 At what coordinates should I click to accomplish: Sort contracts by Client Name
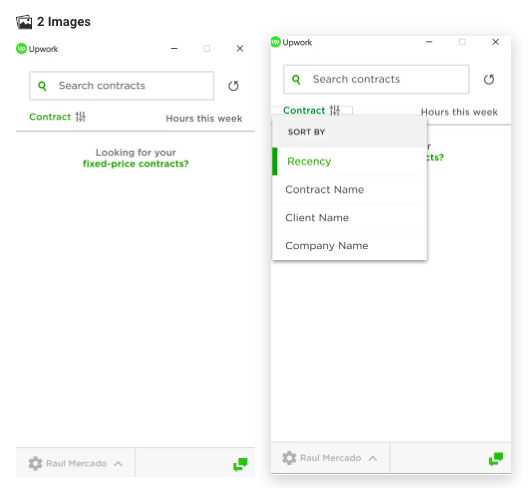coord(350,218)
